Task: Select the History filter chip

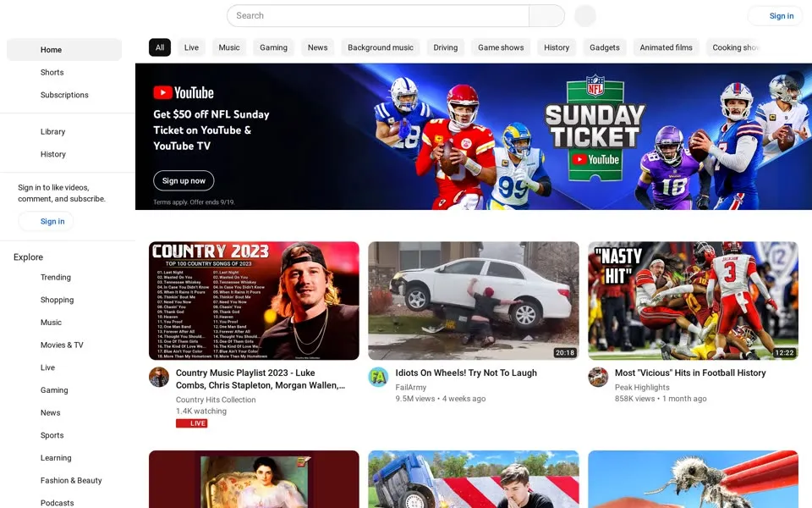Action: pos(557,47)
